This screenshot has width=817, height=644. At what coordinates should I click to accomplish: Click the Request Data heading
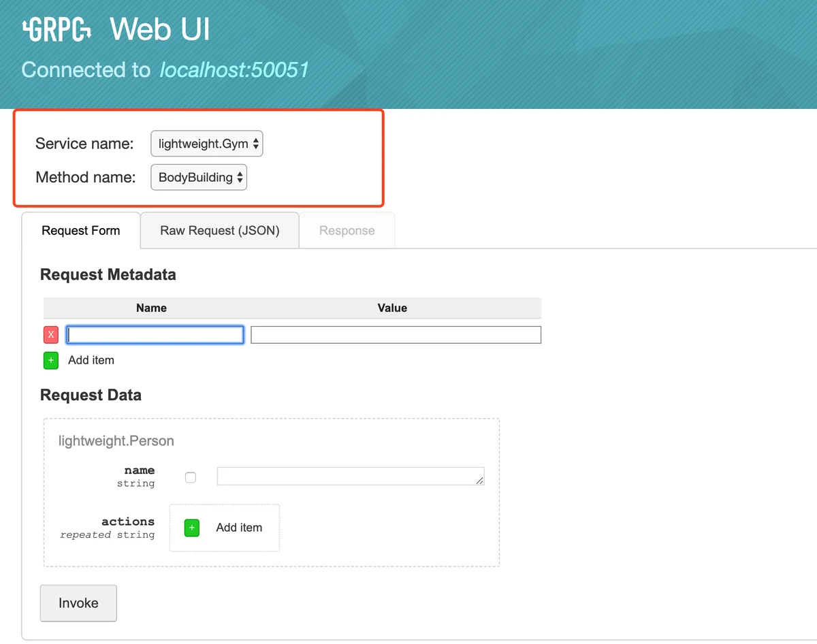coord(91,395)
